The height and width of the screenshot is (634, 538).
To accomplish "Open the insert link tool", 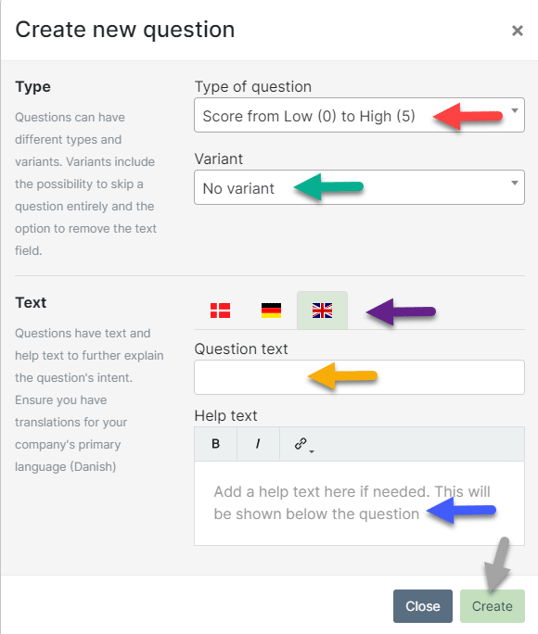I will [301, 444].
